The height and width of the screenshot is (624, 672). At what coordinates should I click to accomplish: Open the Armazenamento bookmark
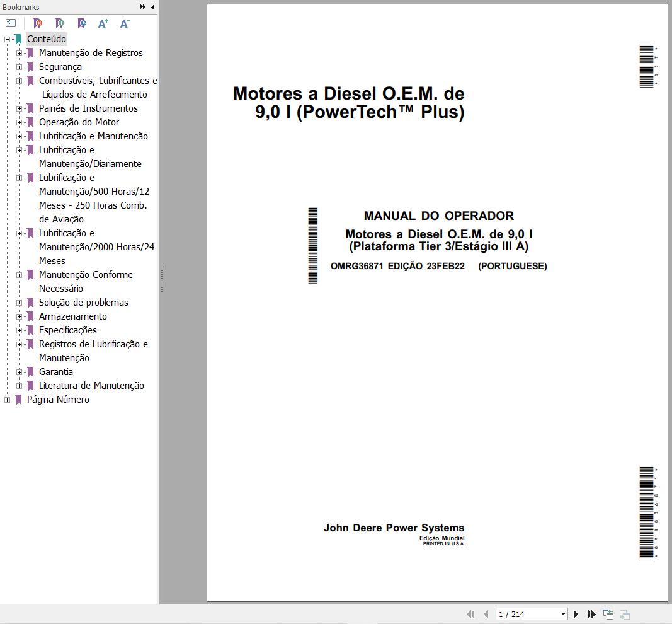tap(73, 316)
